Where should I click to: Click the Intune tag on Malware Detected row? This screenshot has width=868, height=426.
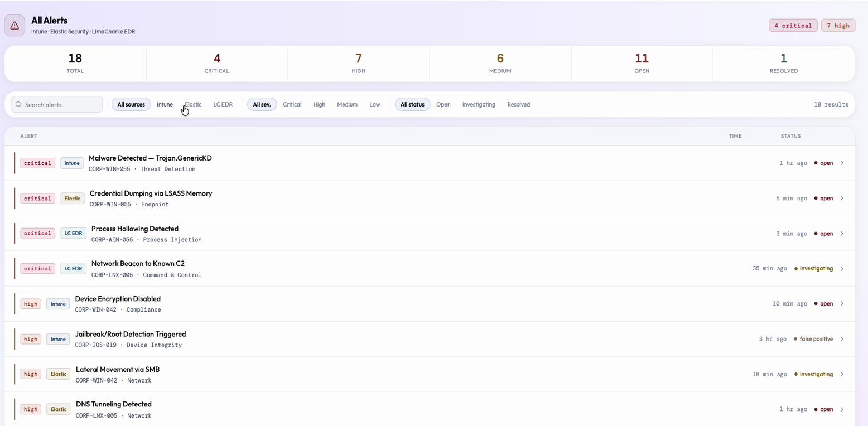pyautogui.click(x=72, y=163)
